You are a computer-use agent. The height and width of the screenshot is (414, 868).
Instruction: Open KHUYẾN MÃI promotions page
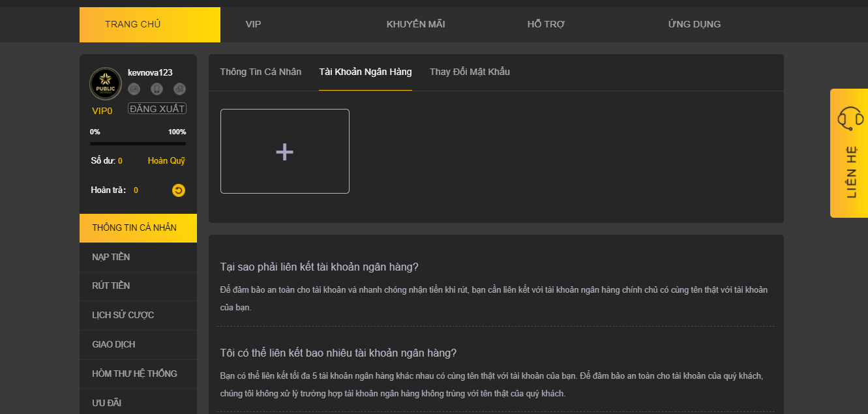[415, 25]
